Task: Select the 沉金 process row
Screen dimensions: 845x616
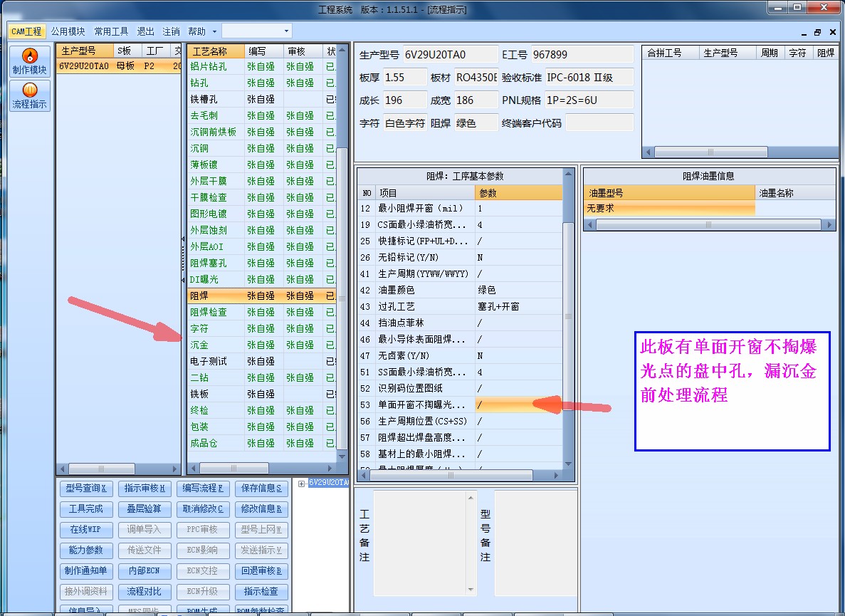Action: point(262,345)
